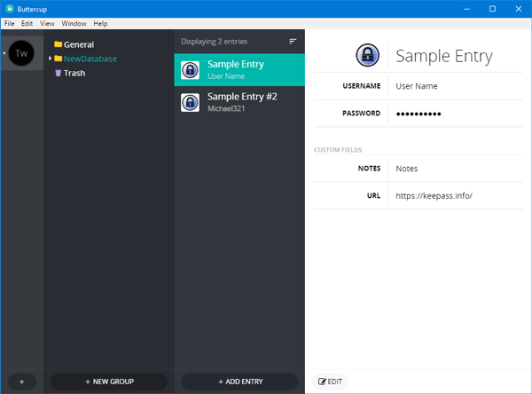532x394 pixels.
Task: Click the Michael321 username text
Action: 226,108
